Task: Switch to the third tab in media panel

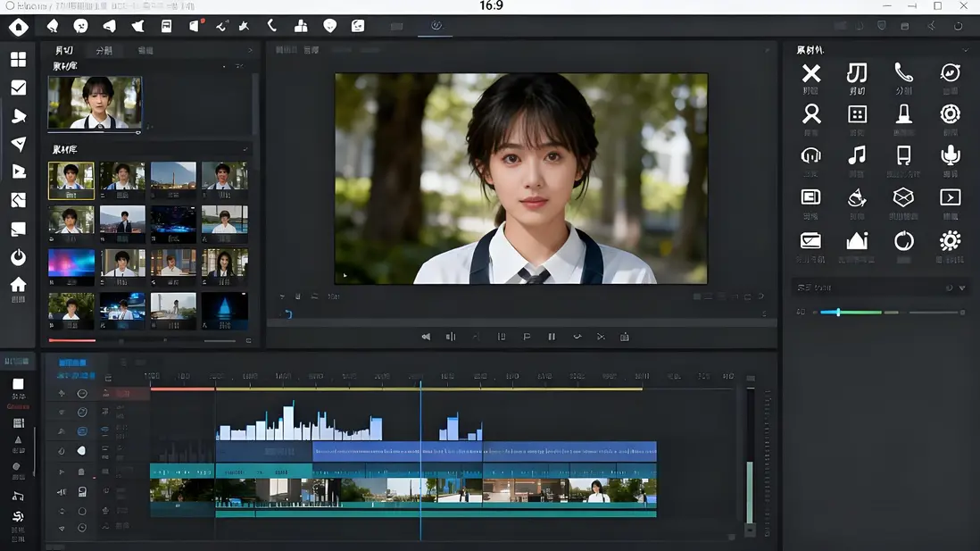Action: click(x=145, y=51)
